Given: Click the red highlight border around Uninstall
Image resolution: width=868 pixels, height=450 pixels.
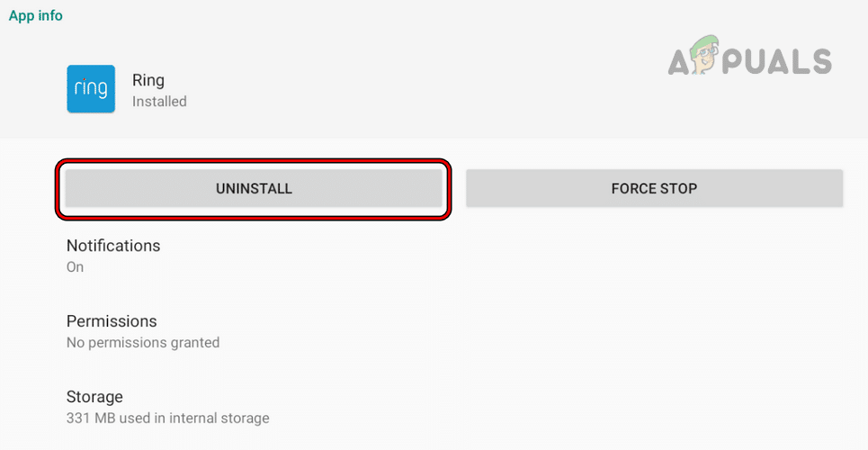Looking at the screenshot, I should tap(254, 162).
